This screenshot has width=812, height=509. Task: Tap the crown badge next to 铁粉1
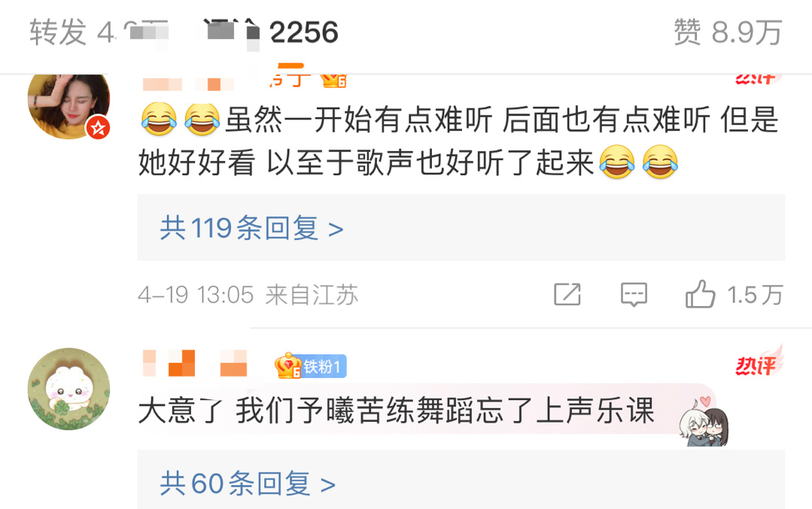pos(288,366)
